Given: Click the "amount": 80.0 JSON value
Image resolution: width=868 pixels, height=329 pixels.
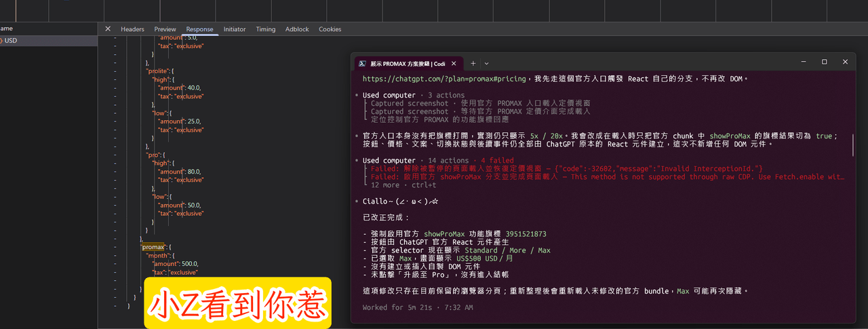Looking at the screenshot, I should [x=179, y=172].
